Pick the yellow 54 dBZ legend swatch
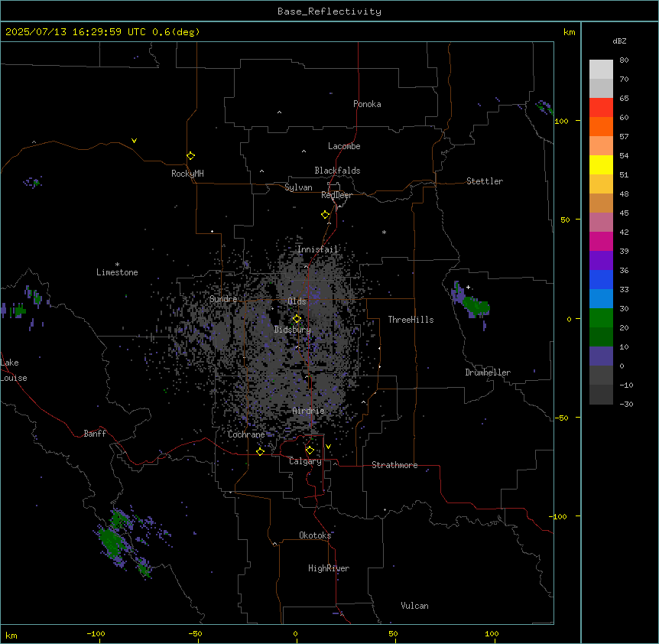The width and height of the screenshot is (659, 644). (x=601, y=164)
